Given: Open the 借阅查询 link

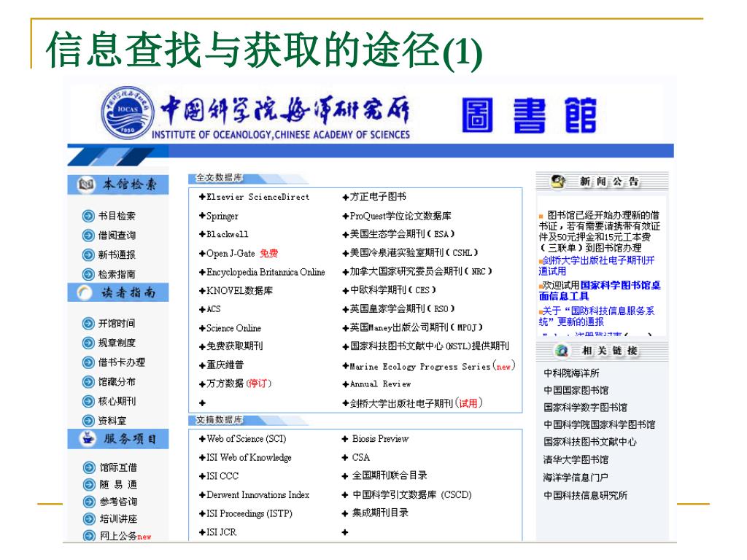Looking at the screenshot, I should (117, 236).
